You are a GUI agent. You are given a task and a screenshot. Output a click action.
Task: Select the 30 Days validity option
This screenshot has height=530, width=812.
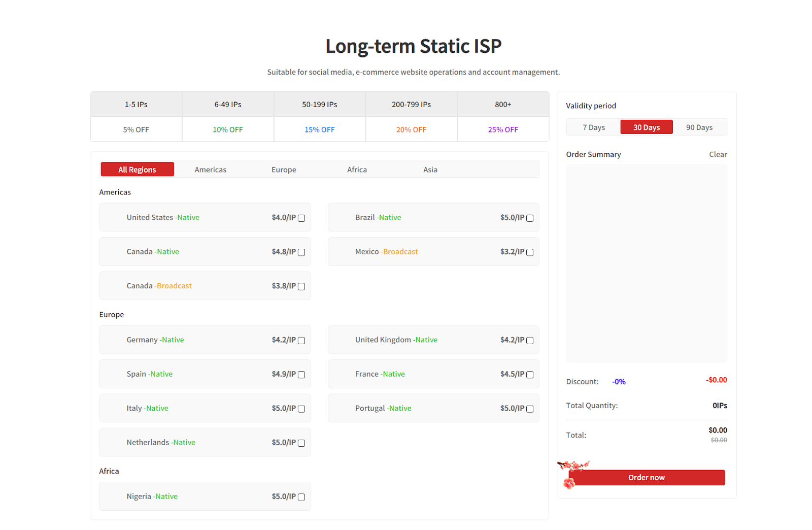click(647, 127)
